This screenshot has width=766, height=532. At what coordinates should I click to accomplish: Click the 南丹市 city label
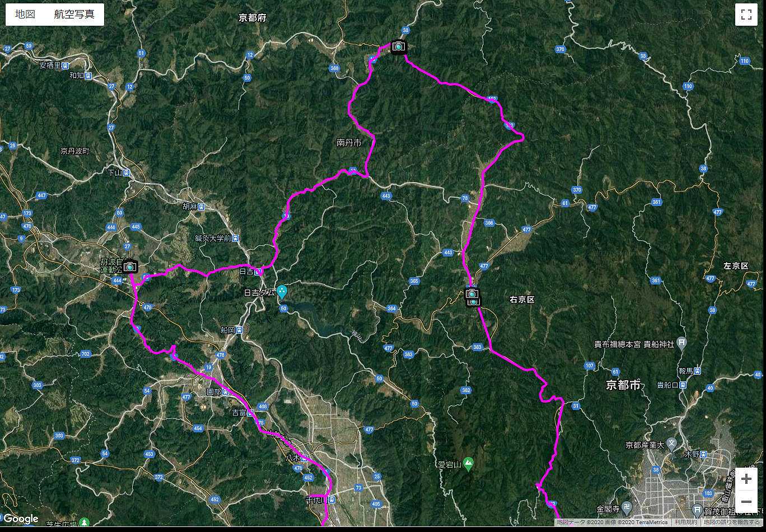pyautogui.click(x=349, y=143)
